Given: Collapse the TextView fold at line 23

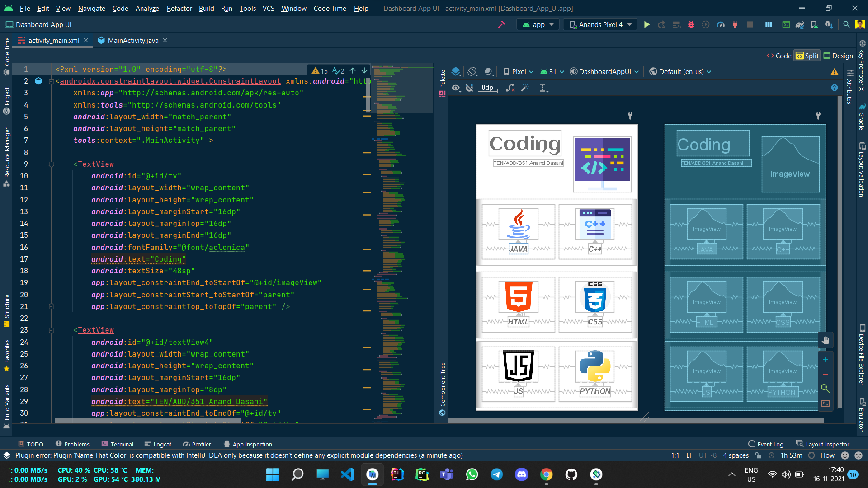Looking at the screenshot, I should pos(51,330).
